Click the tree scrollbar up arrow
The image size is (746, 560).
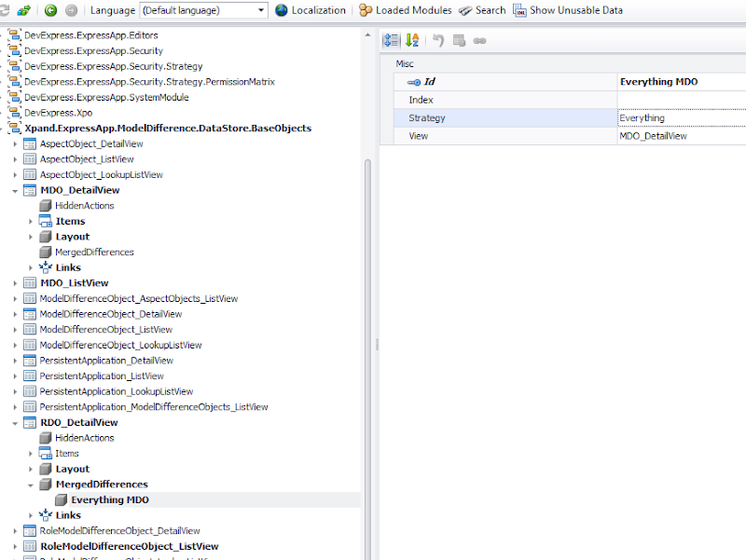367,34
